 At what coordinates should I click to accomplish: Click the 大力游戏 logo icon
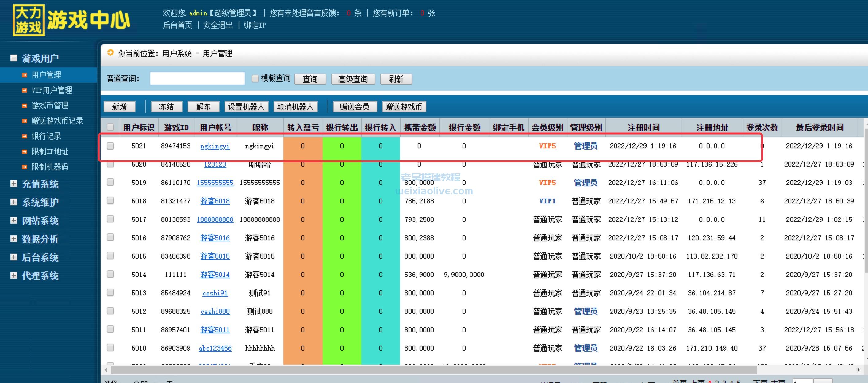(x=29, y=20)
